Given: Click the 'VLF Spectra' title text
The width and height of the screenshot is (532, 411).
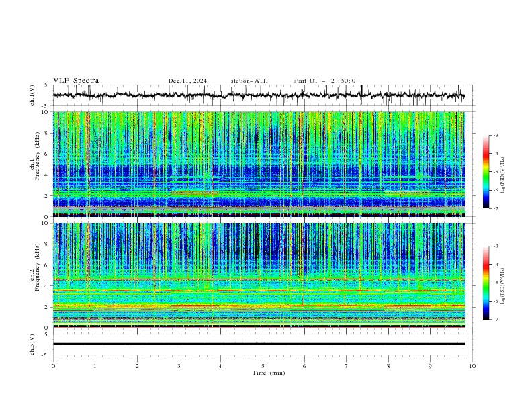Looking at the screenshot, I should coord(76,81).
